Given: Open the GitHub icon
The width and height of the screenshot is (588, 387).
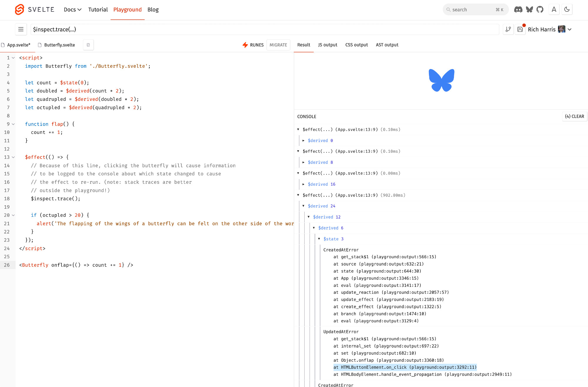Looking at the screenshot, I should [540, 9].
